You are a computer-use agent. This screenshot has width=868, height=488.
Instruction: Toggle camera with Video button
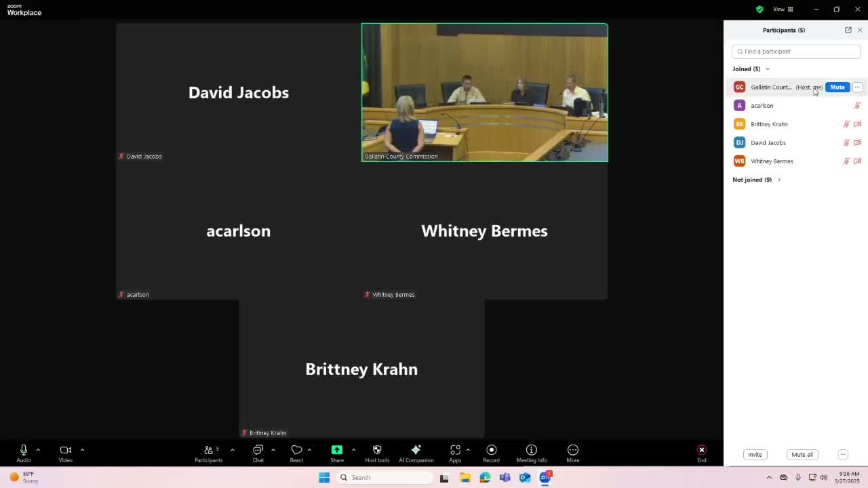[65, 453]
